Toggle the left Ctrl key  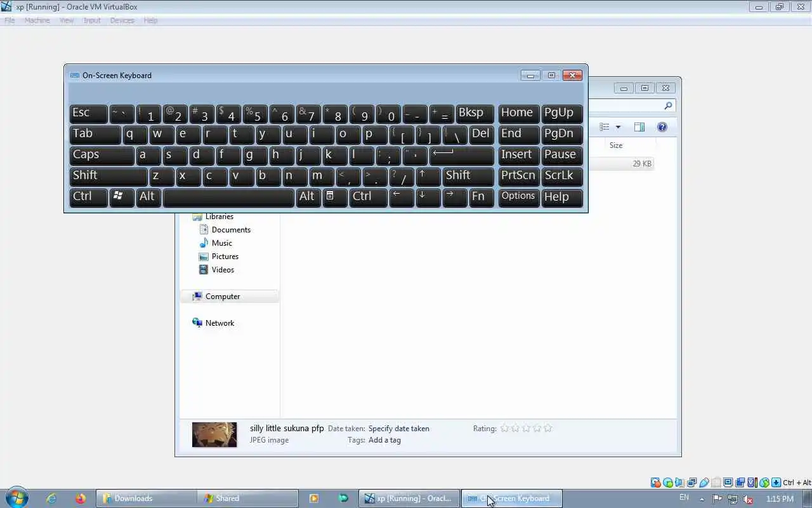pos(89,197)
